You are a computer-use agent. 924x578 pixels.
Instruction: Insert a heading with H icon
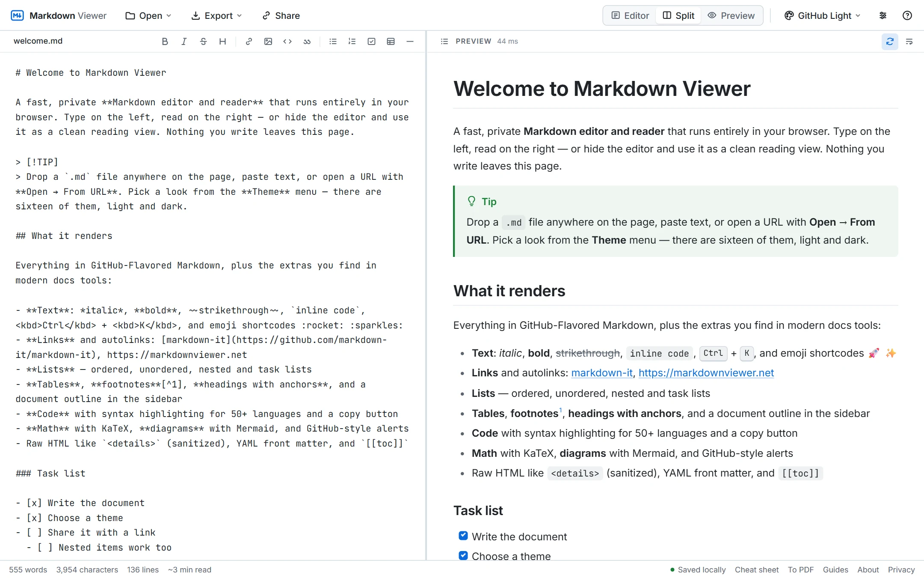pos(222,42)
